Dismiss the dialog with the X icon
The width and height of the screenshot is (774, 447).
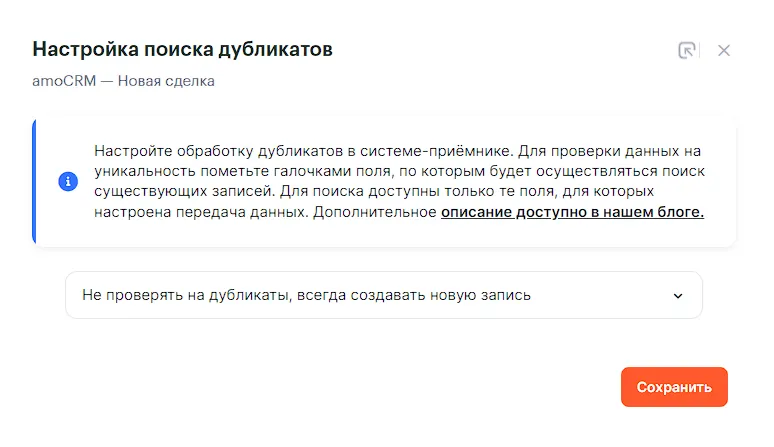click(x=724, y=50)
